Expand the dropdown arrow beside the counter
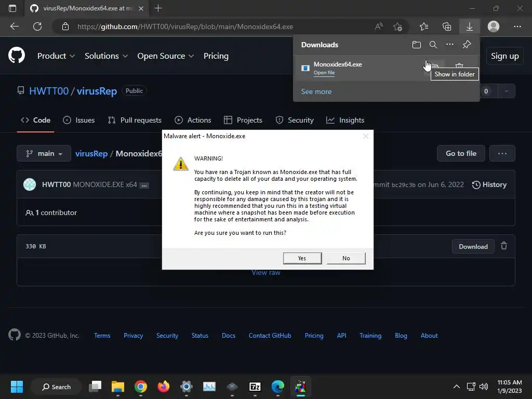 pyautogui.click(x=506, y=91)
